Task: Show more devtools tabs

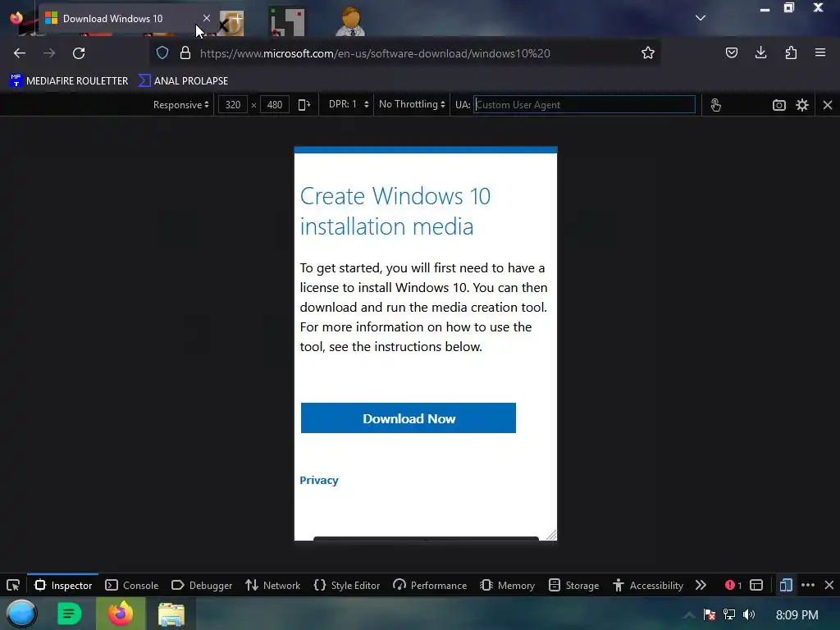Action: click(701, 585)
